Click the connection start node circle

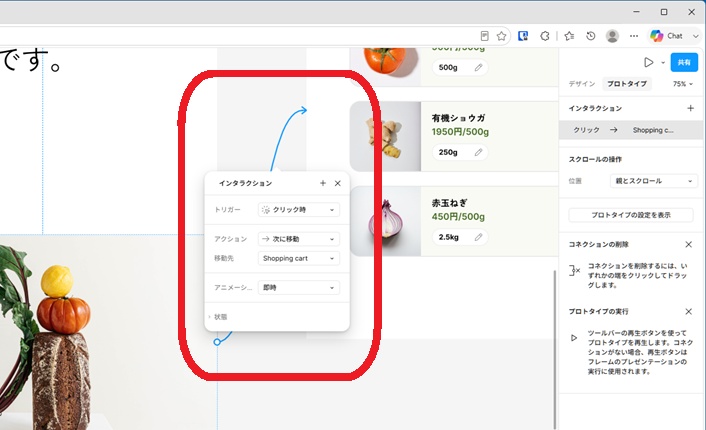click(x=217, y=342)
